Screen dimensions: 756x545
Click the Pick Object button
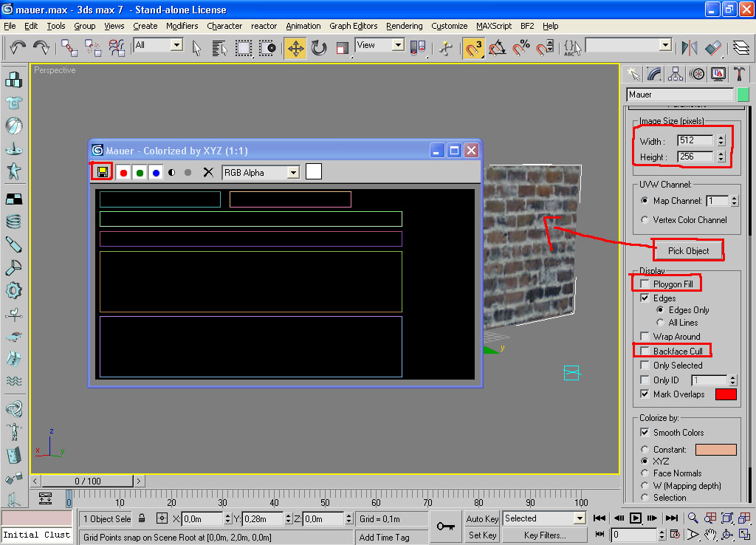coord(688,251)
